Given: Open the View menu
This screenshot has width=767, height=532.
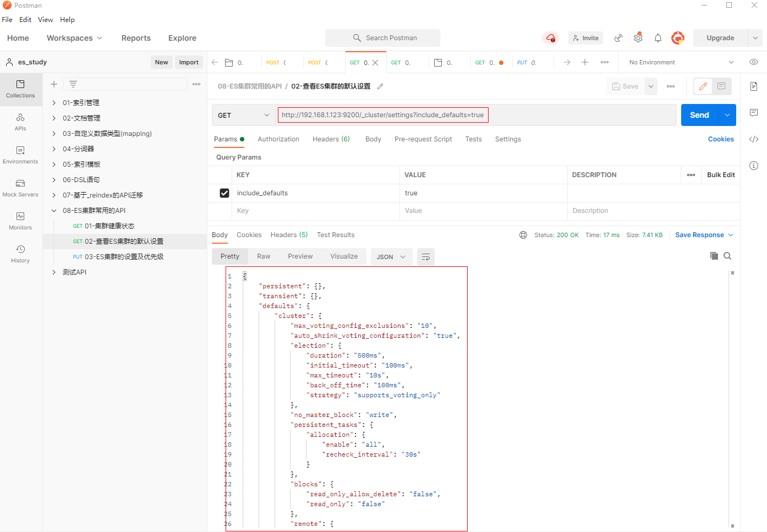Looking at the screenshot, I should (45, 20).
